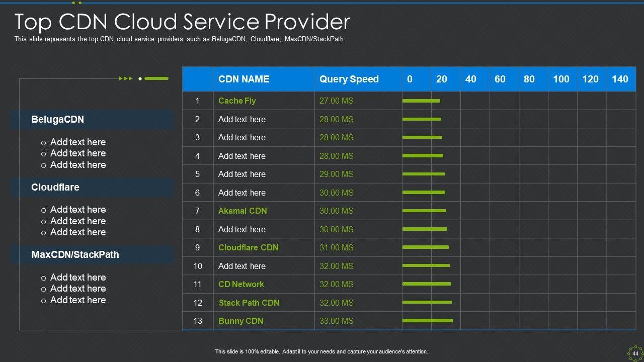Click "Add text here" in table row 5
644x362 pixels.
pos(242,174)
